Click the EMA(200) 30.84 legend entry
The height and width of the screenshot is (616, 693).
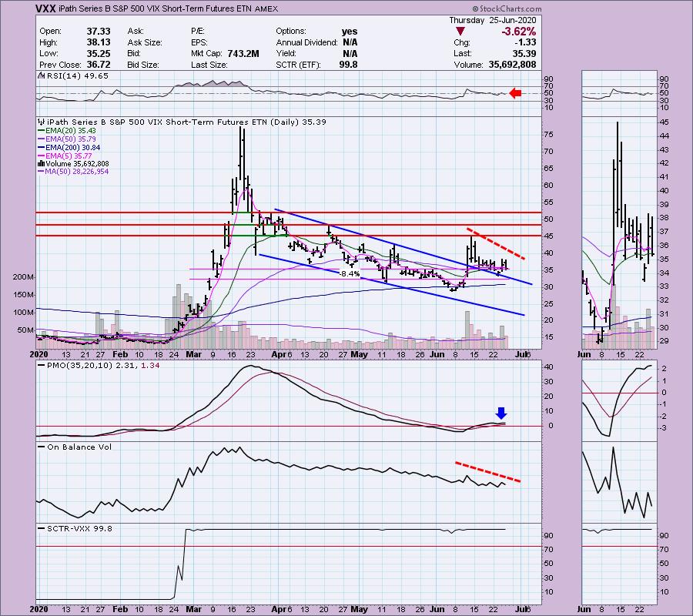(x=69, y=148)
